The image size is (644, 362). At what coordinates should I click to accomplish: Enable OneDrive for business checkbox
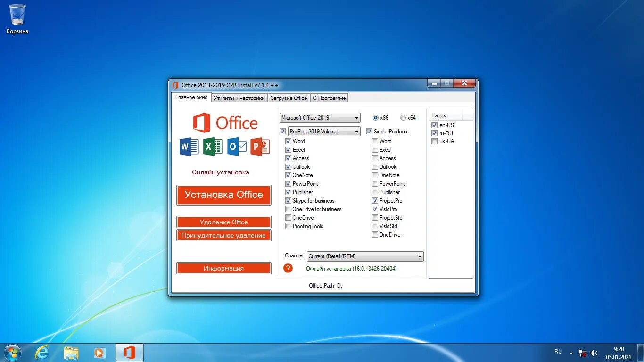(x=288, y=209)
